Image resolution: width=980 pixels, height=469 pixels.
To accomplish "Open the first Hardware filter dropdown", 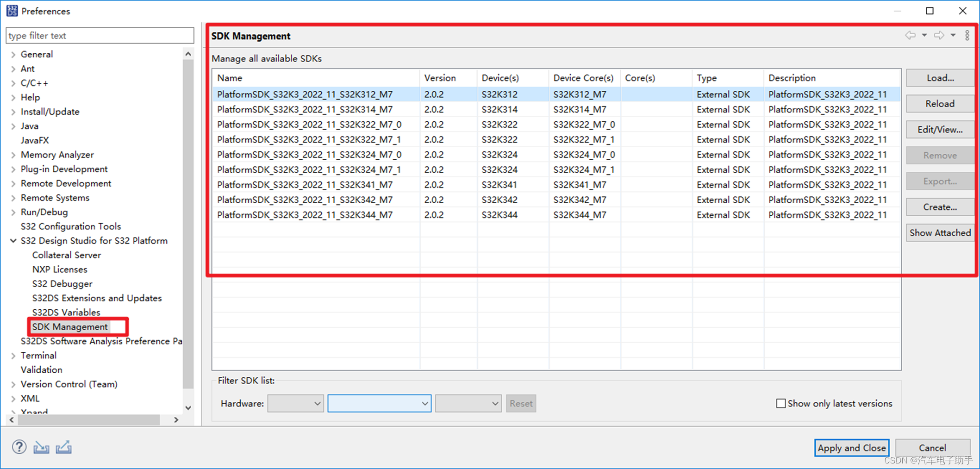I will [295, 403].
